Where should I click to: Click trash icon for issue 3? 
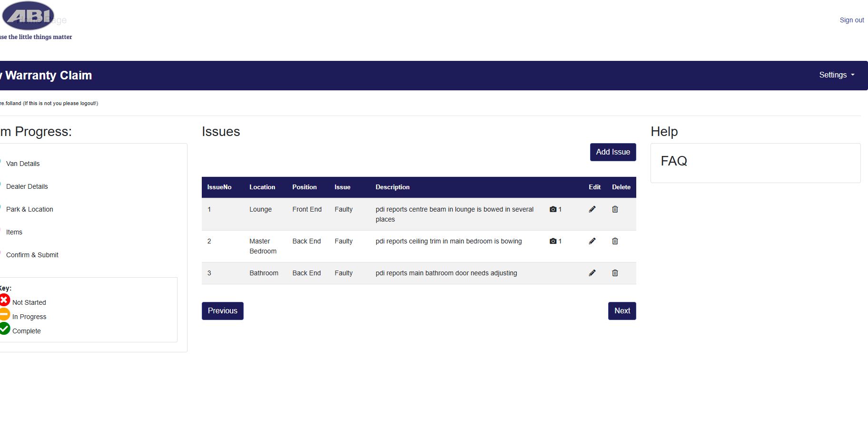pyautogui.click(x=615, y=273)
